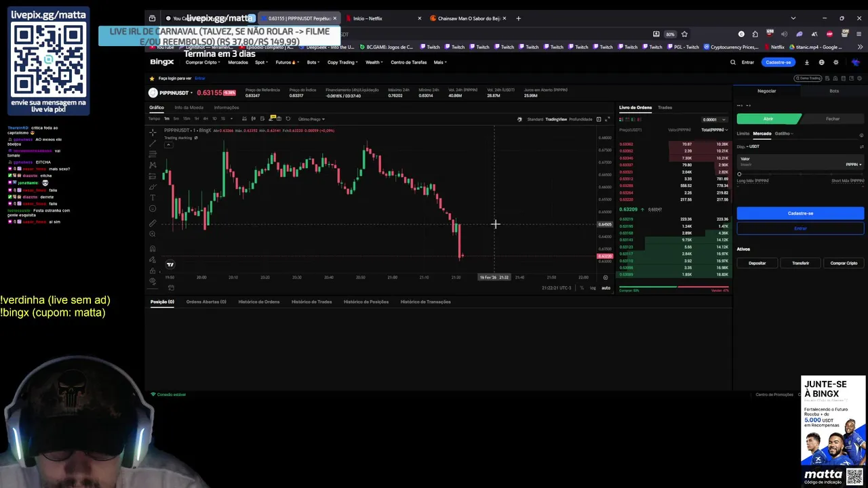868x488 pixels.
Task: Toggle percent scale on chart
Action: (x=582, y=288)
